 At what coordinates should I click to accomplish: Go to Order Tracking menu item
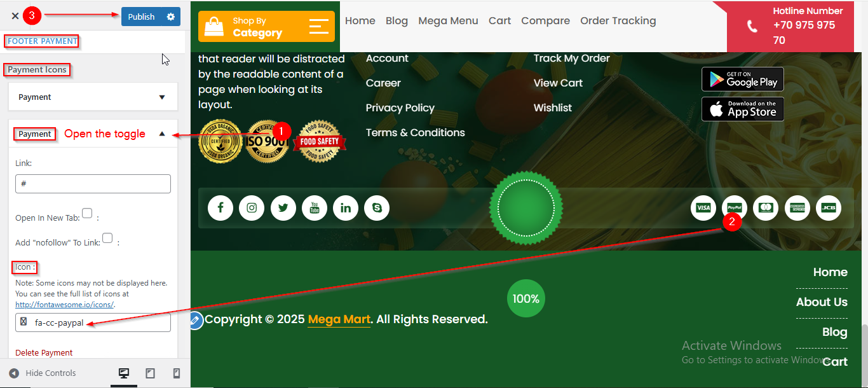618,21
